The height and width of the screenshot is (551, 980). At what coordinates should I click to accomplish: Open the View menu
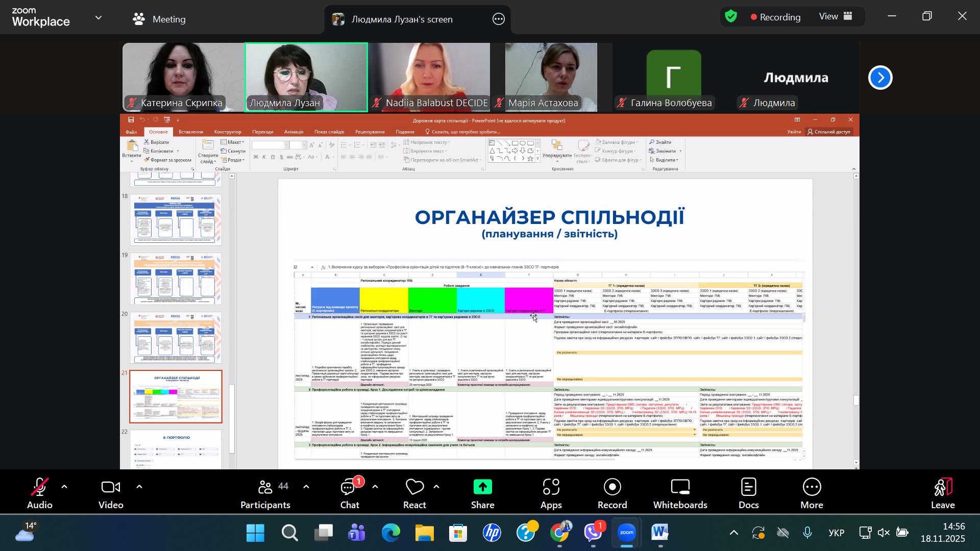tap(835, 17)
